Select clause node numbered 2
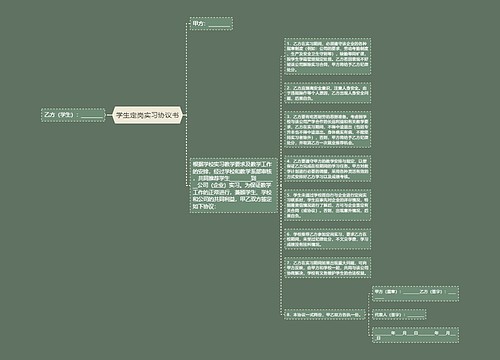500x360 pixels. pyautogui.click(x=327, y=93)
